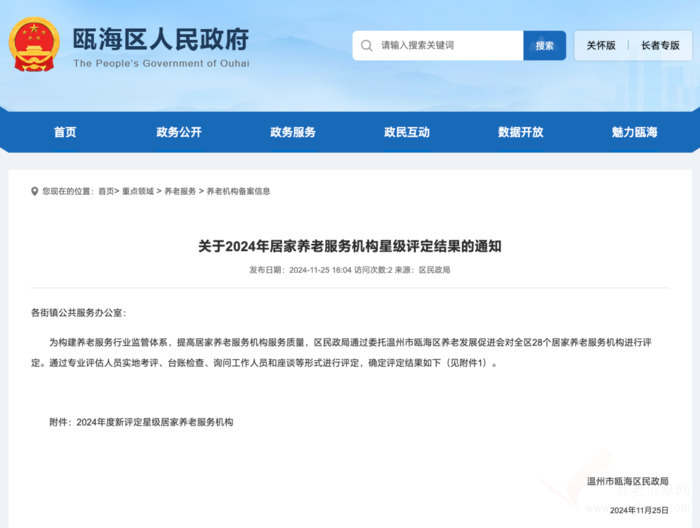Open the 首页 navigation tab

coord(65,132)
